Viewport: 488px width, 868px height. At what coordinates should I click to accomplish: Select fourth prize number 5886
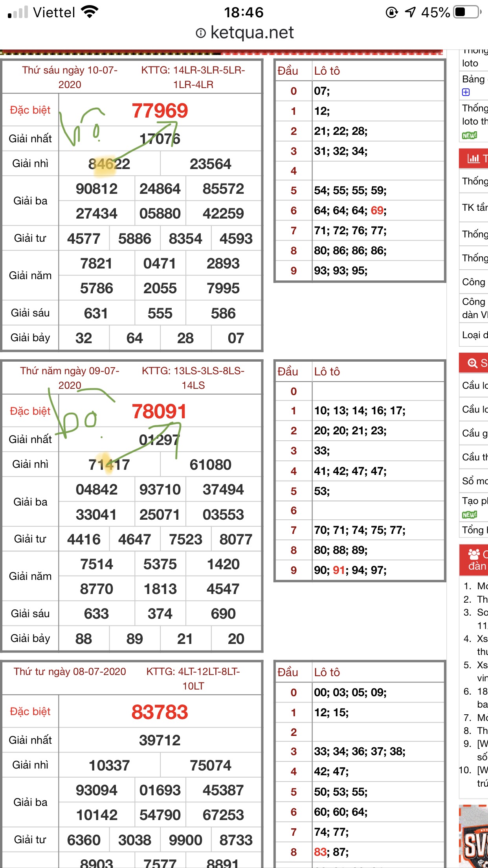(x=135, y=239)
